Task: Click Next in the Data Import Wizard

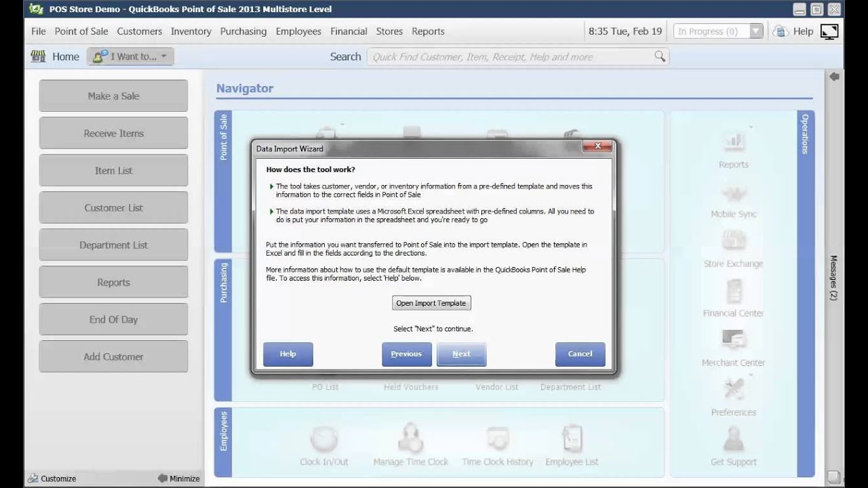Action: click(461, 354)
